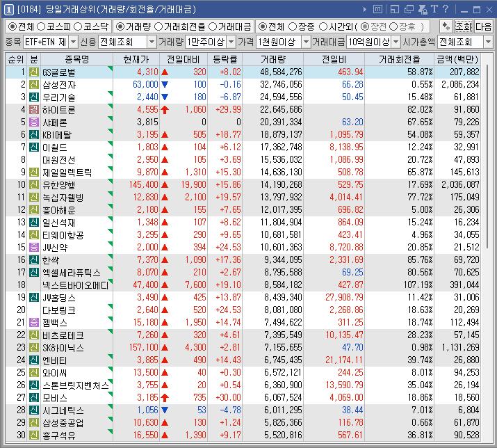Open 가격 1천원이상 dropdown
This screenshot has height=448, width=497.
(306, 42)
